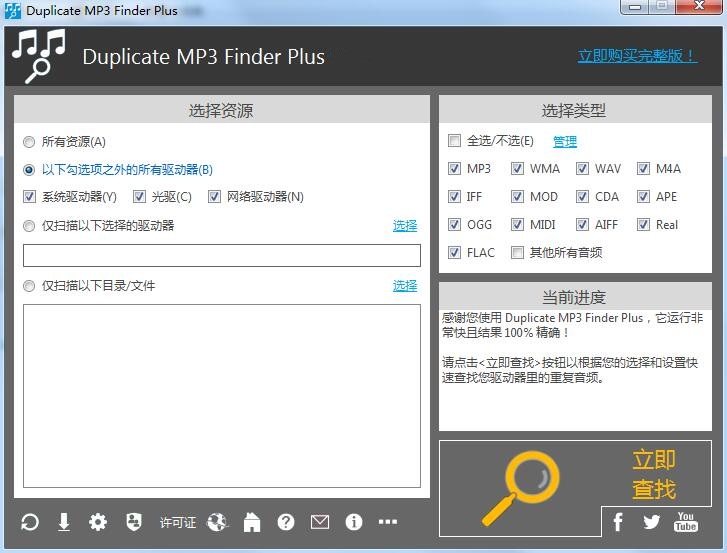Click the shield icon in bottom toolbar
The width and height of the screenshot is (727, 553).
[134, 522]
